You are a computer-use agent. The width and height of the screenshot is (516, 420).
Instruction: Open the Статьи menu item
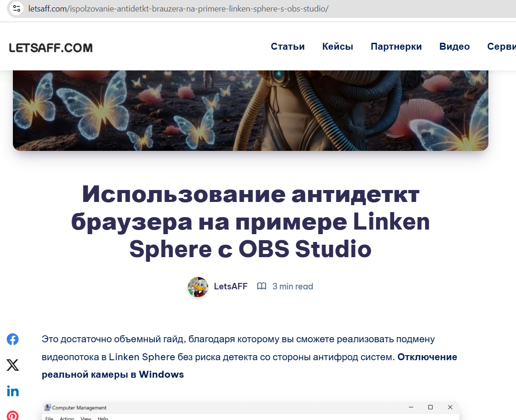pos(288,46)
